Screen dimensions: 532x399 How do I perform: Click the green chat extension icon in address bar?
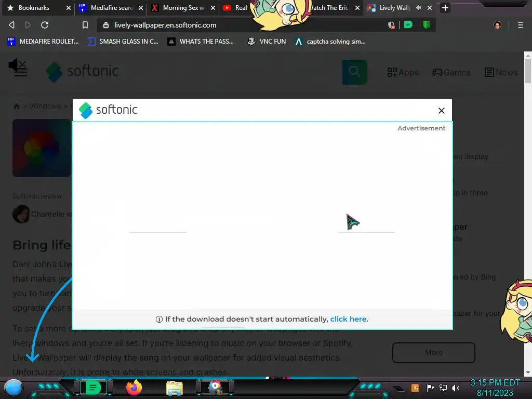click(408, 24)
